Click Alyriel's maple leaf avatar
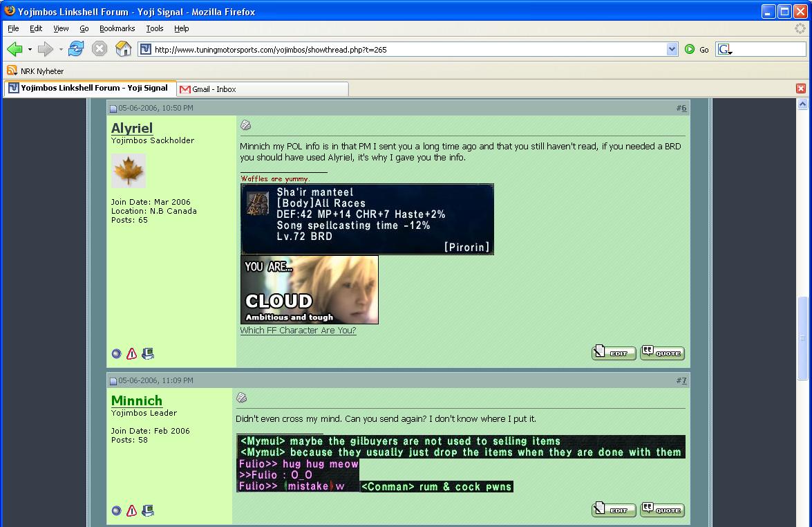The image size is (812, 527). tap(129, 171)
